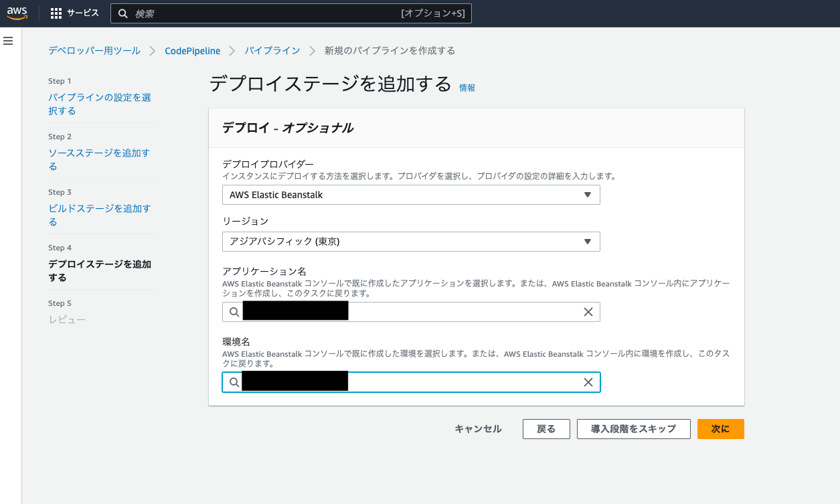Screen dimensions: 840x504
Task: Click the 環境名 input field
Action: coord(411,382)
